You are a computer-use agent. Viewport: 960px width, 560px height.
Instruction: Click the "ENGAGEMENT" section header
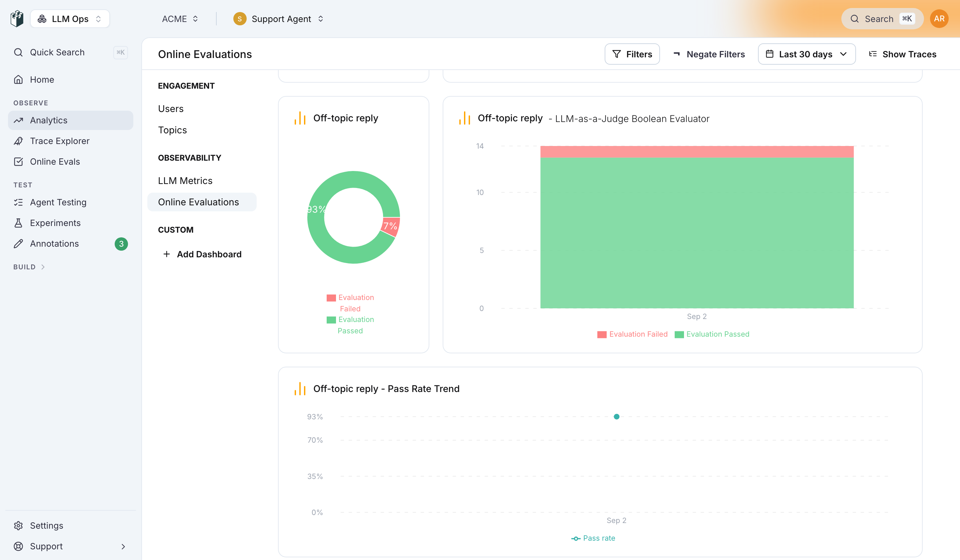click(186, 86)
